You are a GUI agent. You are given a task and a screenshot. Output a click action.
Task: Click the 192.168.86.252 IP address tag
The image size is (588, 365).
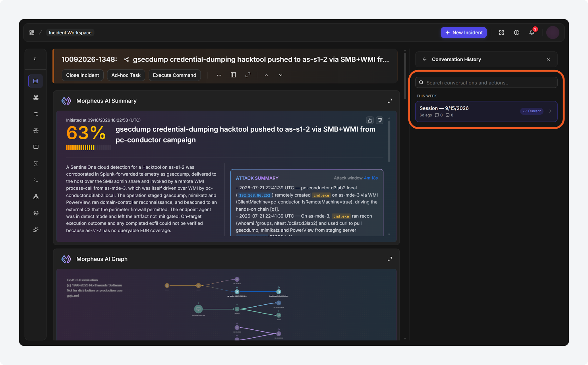(254, 195)
